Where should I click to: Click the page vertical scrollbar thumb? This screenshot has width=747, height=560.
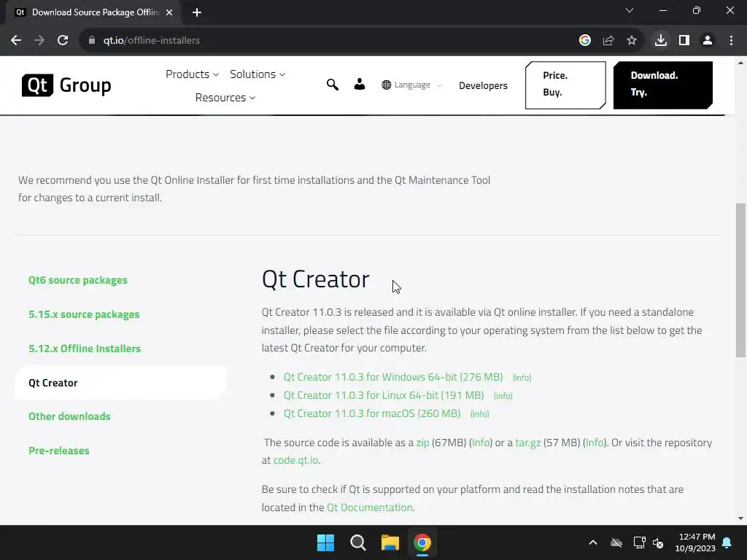(740, 280)
